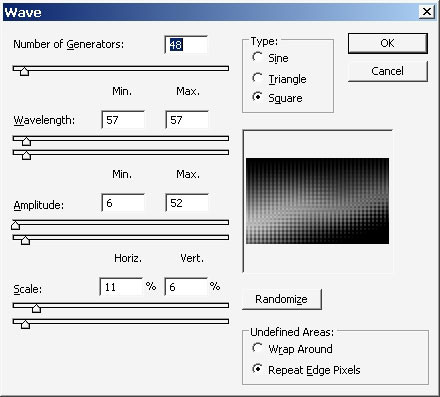
Task: Click the Amplitude Min. input field
Action: point(123,203)
